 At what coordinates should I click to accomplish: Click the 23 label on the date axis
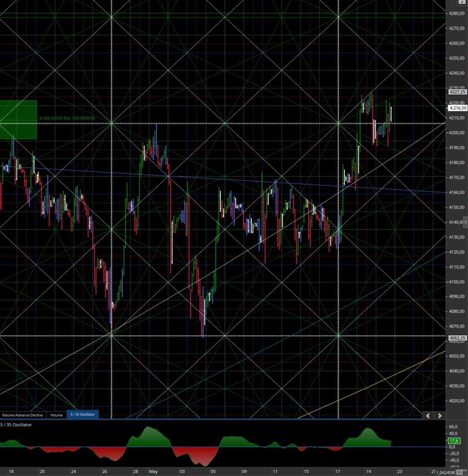click(399, 471)
